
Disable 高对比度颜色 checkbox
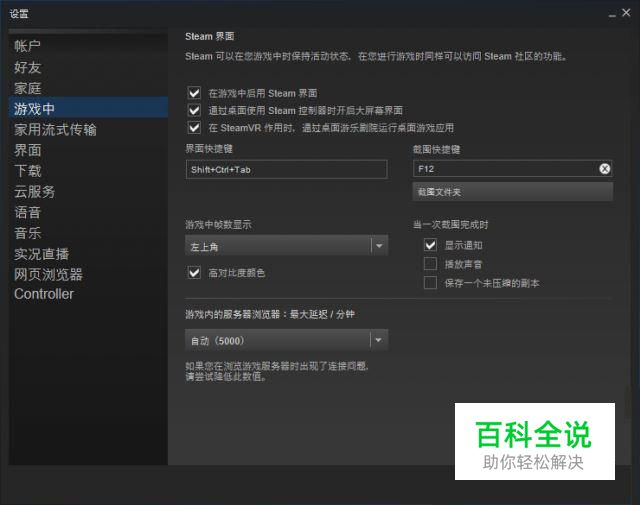click(194, 272)
